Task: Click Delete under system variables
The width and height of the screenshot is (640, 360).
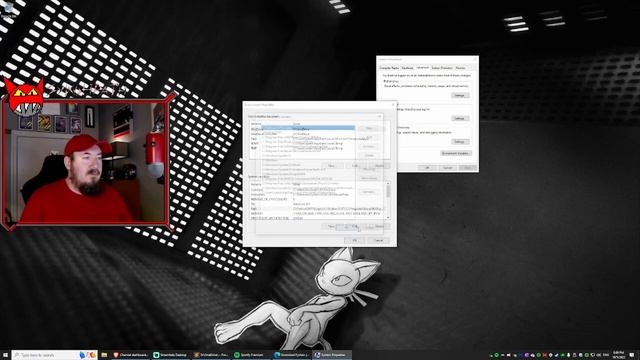Action: point(380,226)
